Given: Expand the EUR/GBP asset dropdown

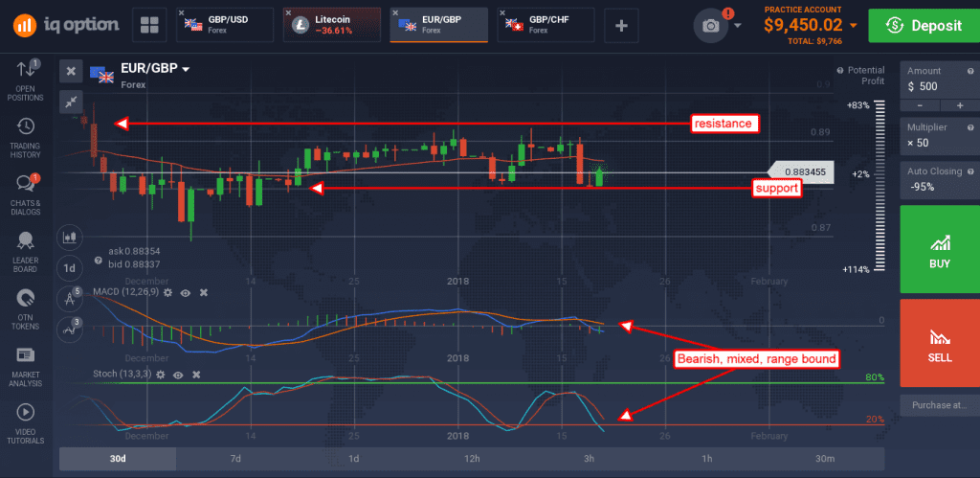Looking at the screenshot, I should click(186, 69).
